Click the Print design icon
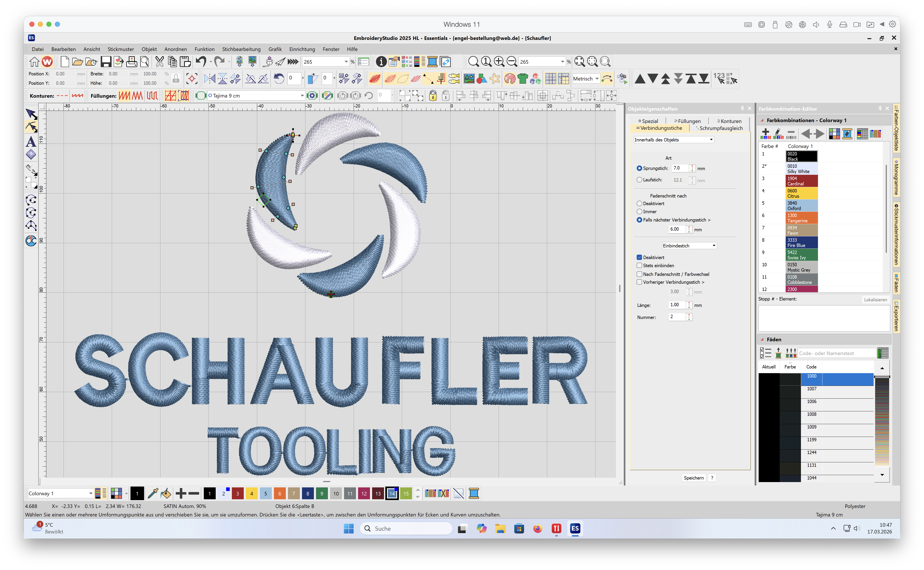This screenshot has height=570, width=924. [x=132, y=61]
